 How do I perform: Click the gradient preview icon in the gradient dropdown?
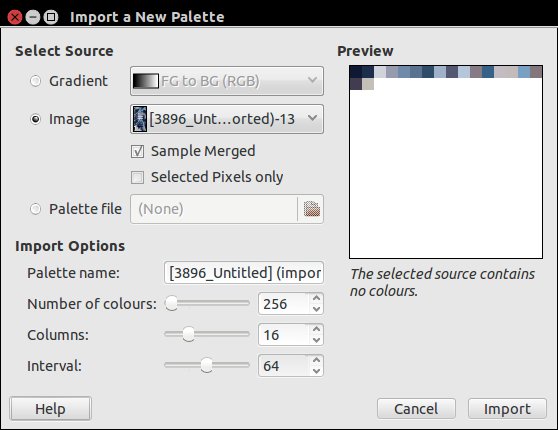tap(146, 81)
